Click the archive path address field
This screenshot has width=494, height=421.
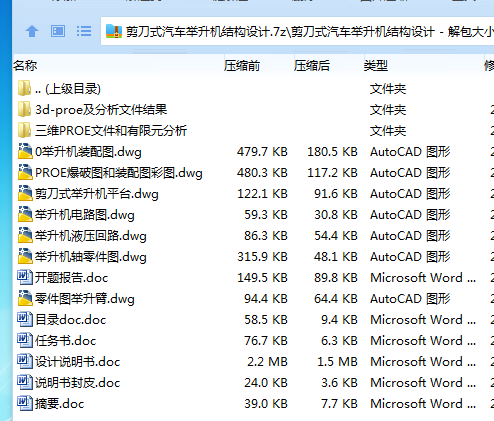pos(297,31)
